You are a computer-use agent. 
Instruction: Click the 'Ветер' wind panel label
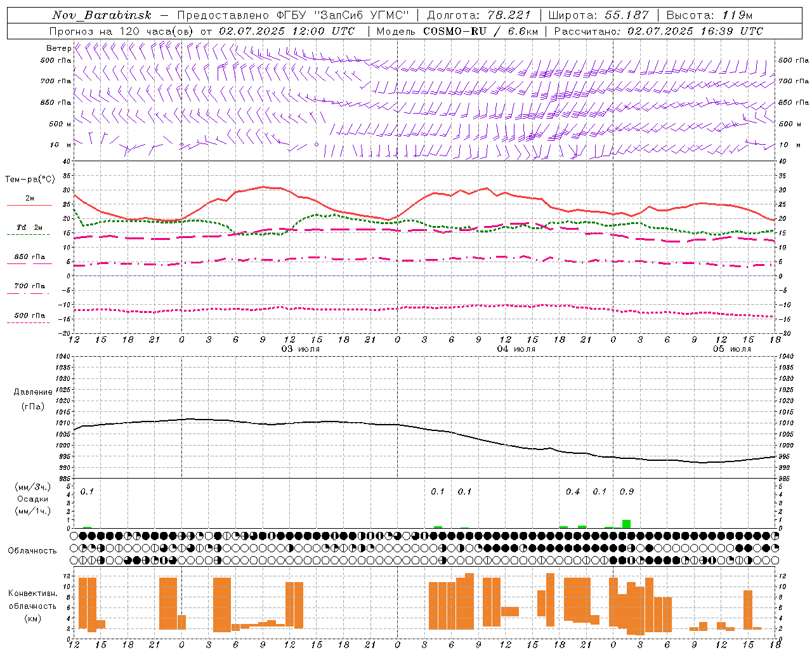58,48
